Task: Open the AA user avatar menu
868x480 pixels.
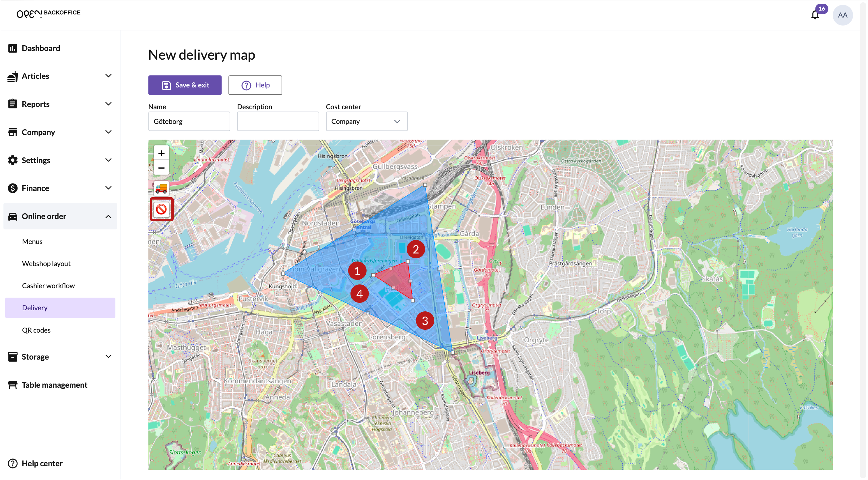Action: 842,15
